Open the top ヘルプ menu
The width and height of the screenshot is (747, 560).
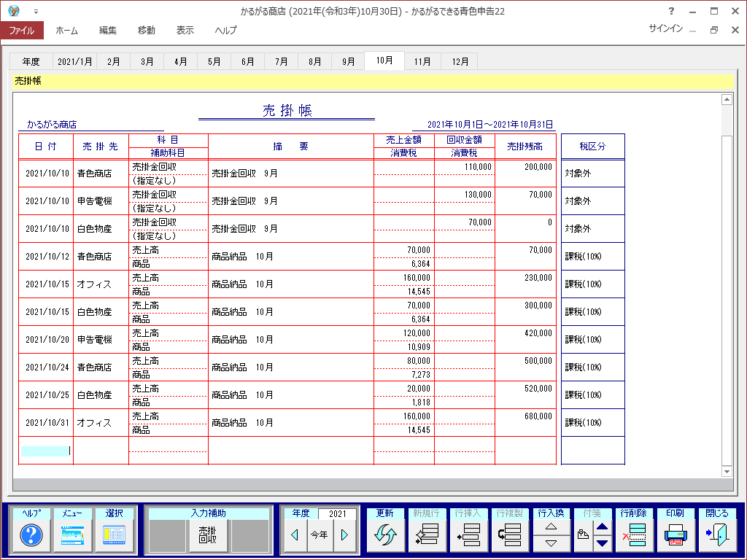[225, 30]
